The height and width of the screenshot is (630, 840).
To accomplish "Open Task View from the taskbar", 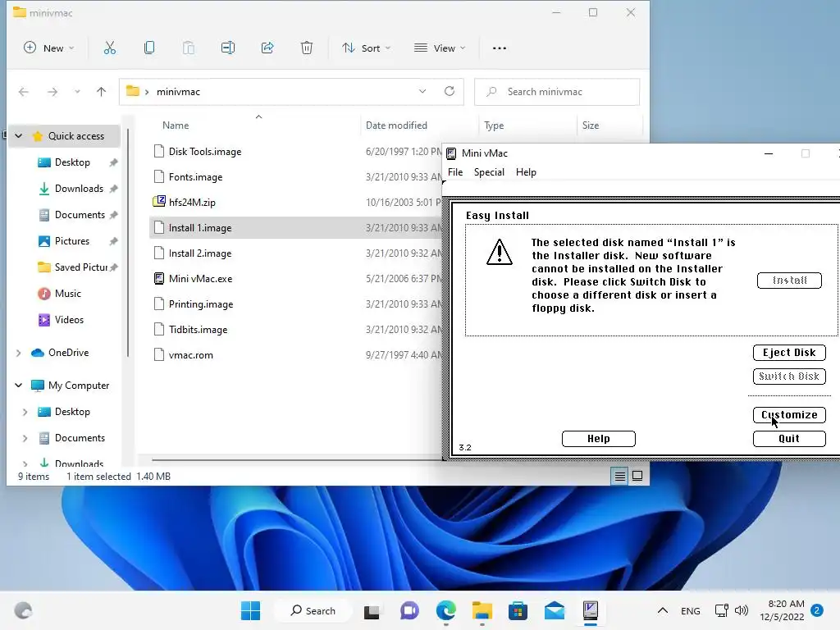I will point(372,611).
